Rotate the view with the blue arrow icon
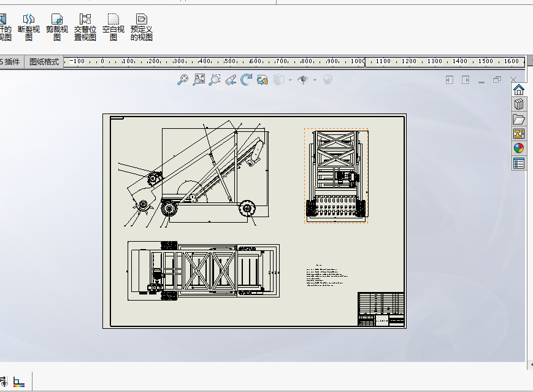 247,80
